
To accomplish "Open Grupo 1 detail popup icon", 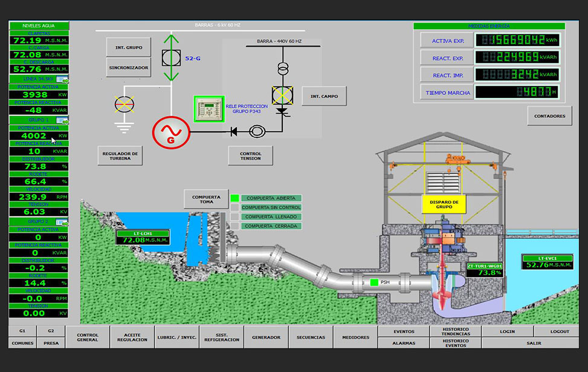I will coord(62,120).
